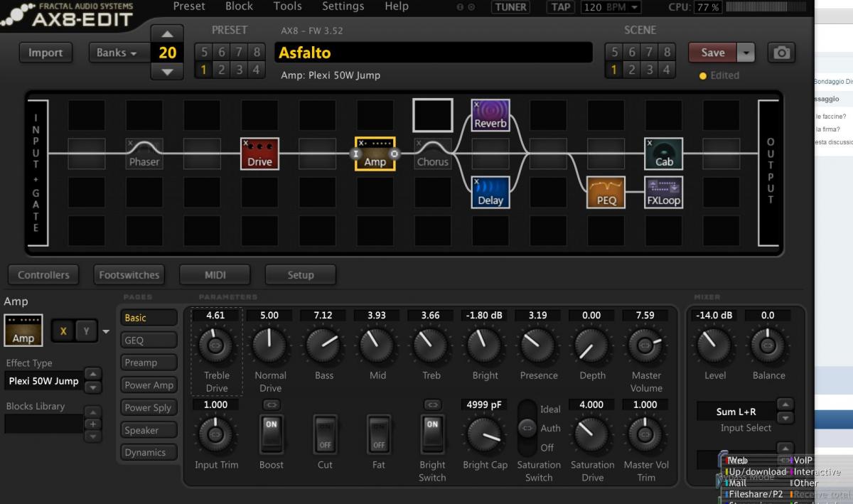This screenshot has height=504, width=853.
Task: Open the Tools menu
Action: point(287,6)
